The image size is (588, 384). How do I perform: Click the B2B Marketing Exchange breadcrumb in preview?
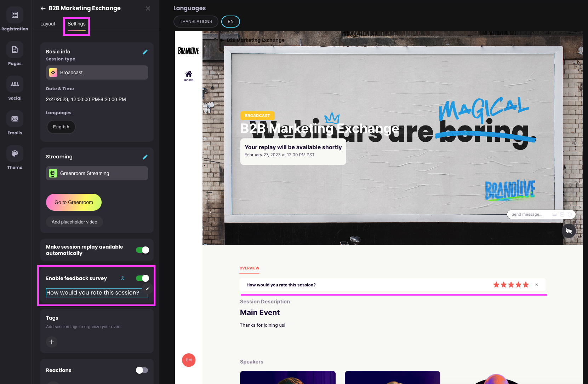click(256, 40)
